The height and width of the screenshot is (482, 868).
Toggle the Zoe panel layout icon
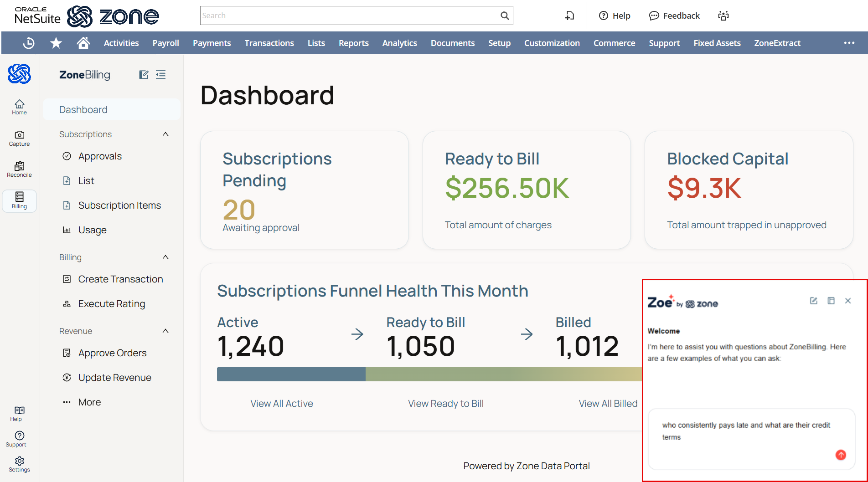coord(831,301)
